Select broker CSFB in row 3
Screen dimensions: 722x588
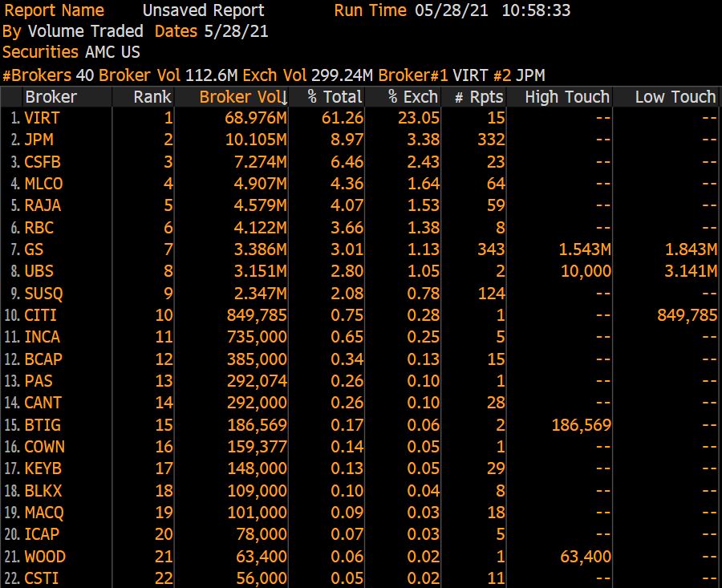(43, 161)
